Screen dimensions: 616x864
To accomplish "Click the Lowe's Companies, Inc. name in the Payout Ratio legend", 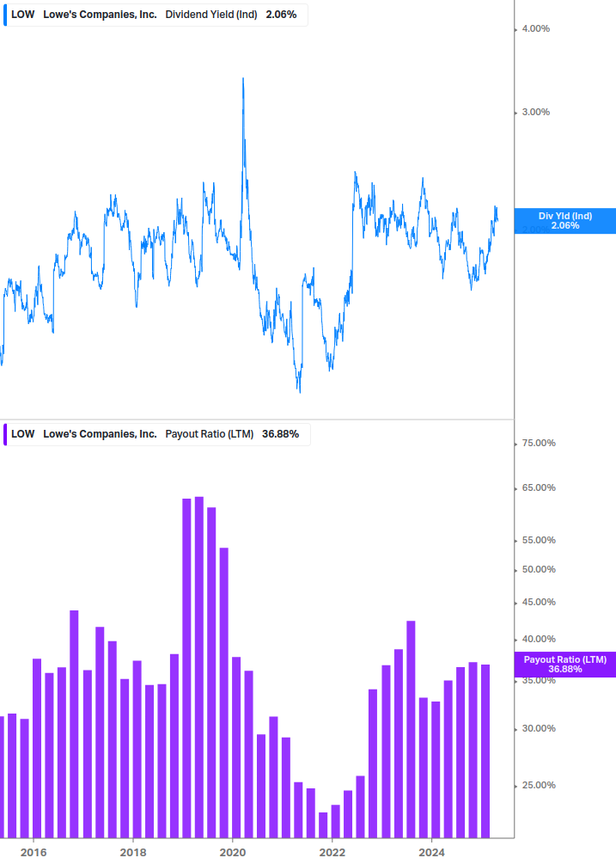I will coord(101,434).
